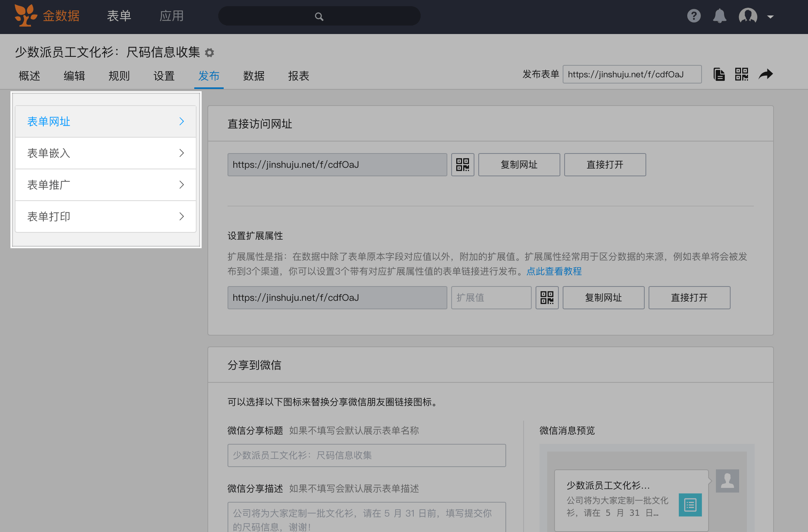Click the search magnifier icon
808x532 pixels.
[319, 17]
